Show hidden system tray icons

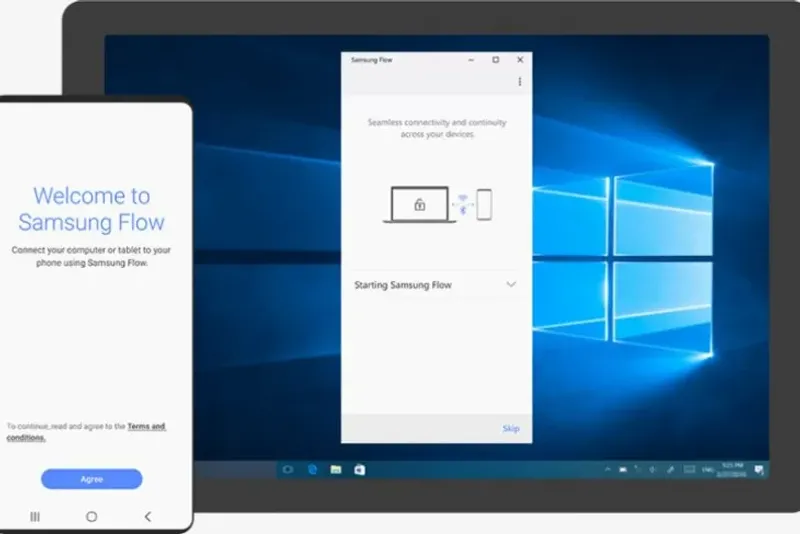coord(608,469)
